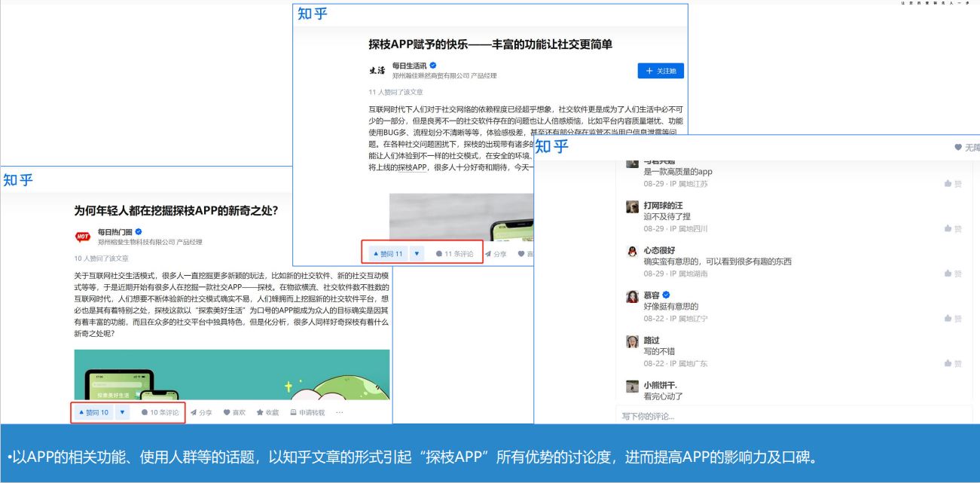Screen dimensions: 980x483
Task: Open the 11 条评论 comments section
Action: coord(454,254)
